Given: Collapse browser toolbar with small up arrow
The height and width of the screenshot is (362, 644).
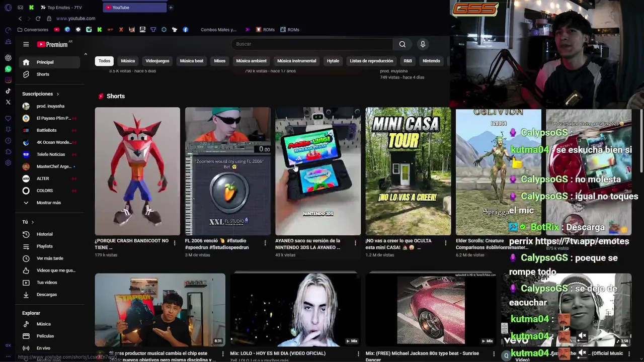Looking at the screenshot, I should coord(86,54).
